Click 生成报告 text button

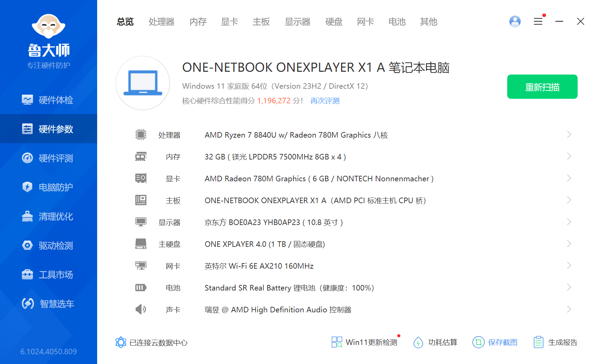(563, 343)
